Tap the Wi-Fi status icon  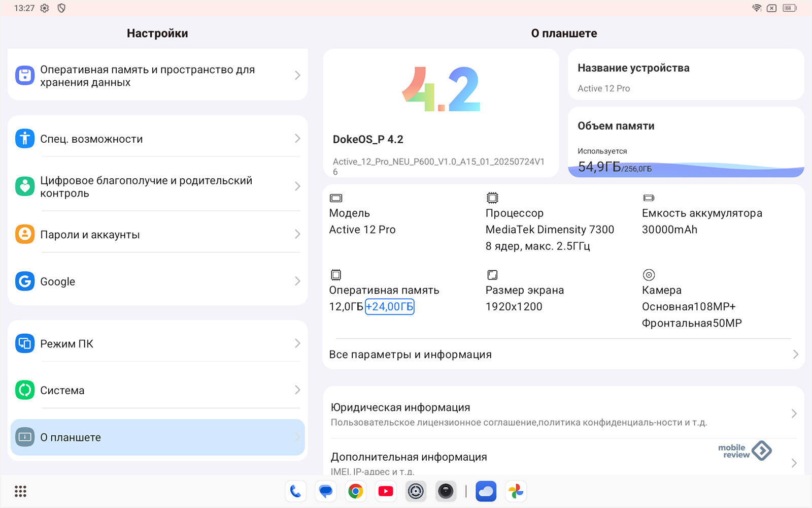[757, 8]
